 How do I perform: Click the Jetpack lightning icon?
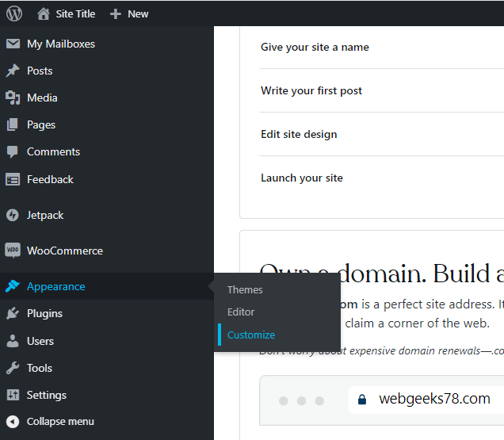click(x=13, y=215)
